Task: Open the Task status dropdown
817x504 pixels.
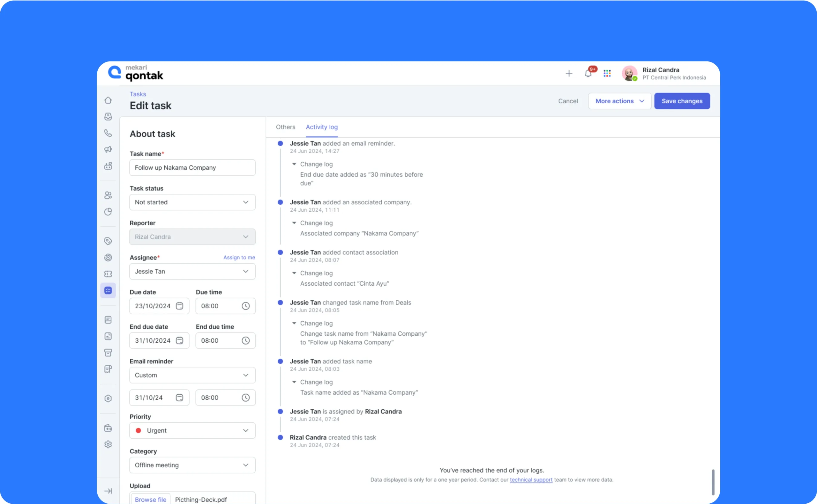Action: 192,202
